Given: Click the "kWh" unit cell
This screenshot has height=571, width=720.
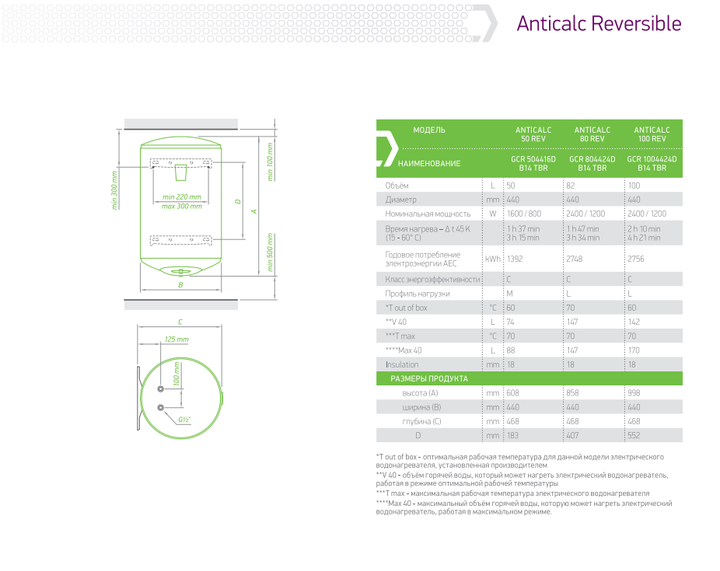Looking at the screenshot, I should (x=493, y=259).
